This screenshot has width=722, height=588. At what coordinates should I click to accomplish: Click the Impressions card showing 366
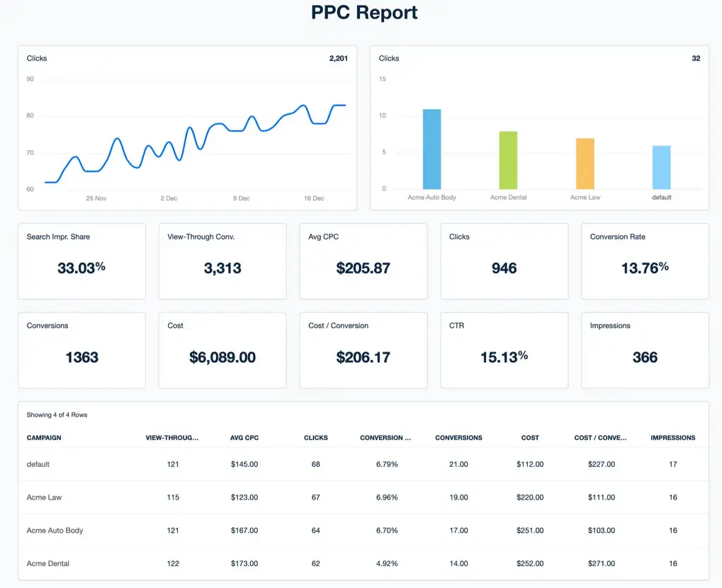pos(644,349)
